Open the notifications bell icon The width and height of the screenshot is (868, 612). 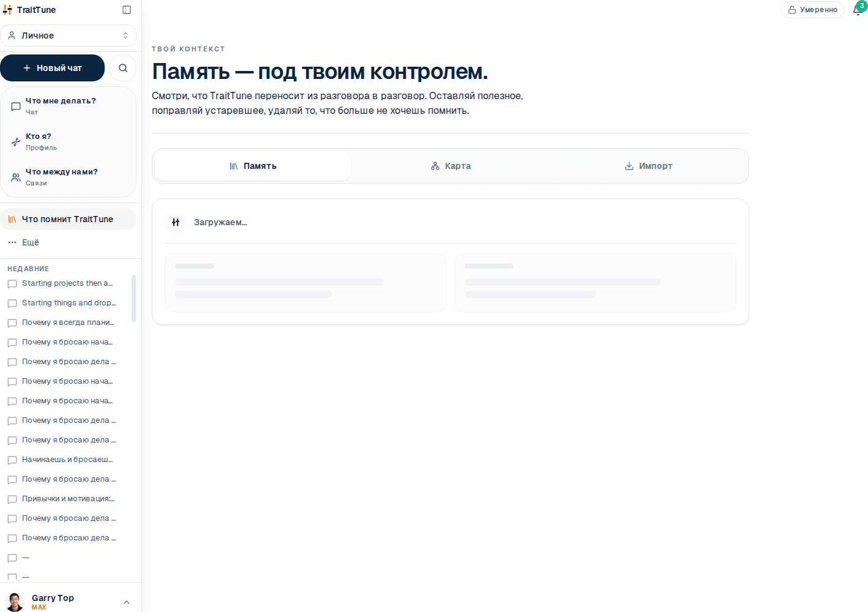point(857,10)
